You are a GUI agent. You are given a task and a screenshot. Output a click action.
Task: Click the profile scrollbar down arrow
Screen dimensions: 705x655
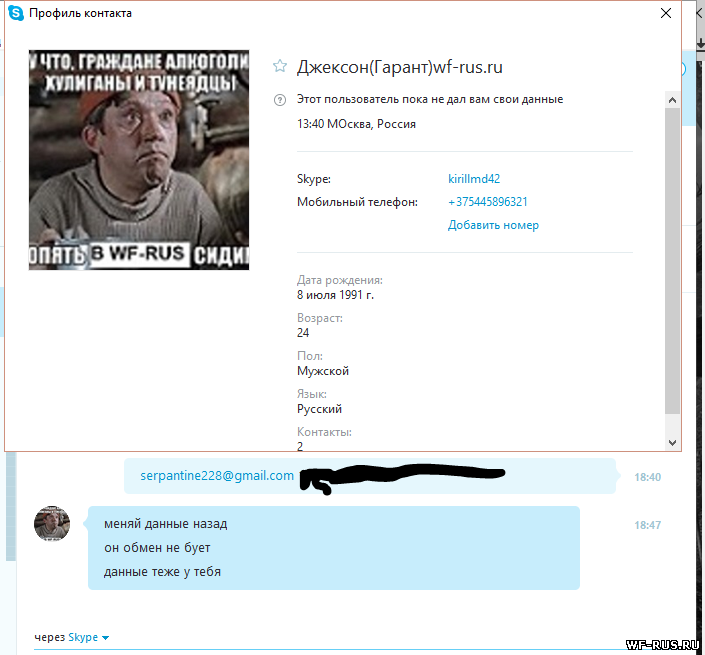tap(673, 442)
